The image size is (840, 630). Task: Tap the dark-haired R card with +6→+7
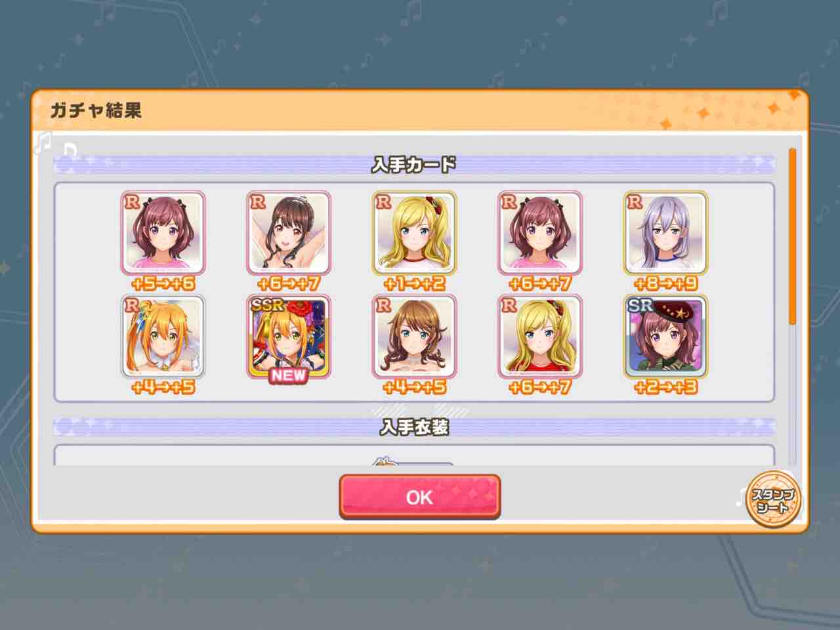click(x=289, y=234)
